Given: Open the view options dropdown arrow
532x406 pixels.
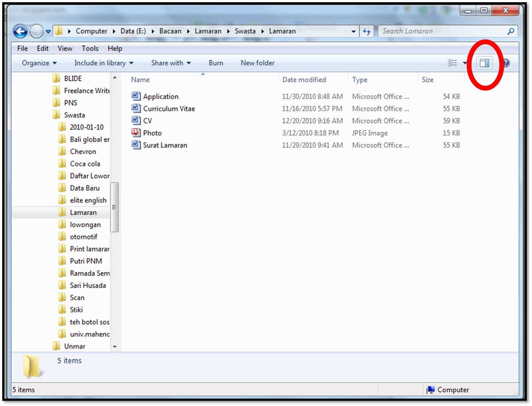Looking at the screenshot, I should (x=464, y=63).
